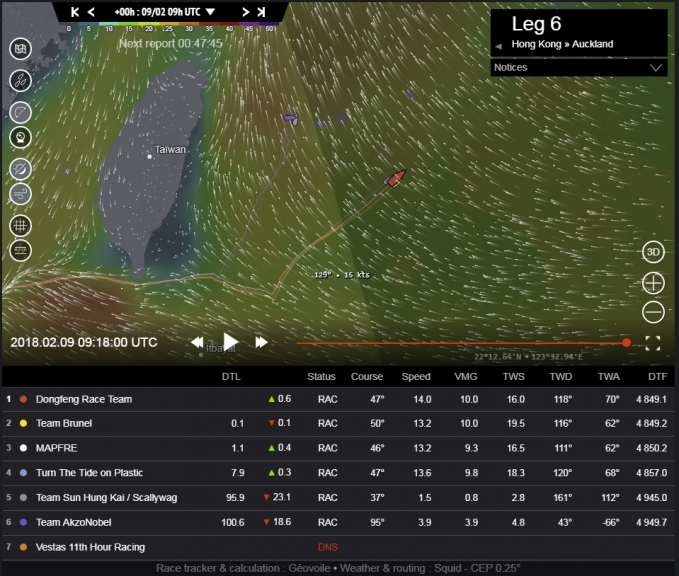
Task: Go to previous report arrow
Action: point(91,12)
